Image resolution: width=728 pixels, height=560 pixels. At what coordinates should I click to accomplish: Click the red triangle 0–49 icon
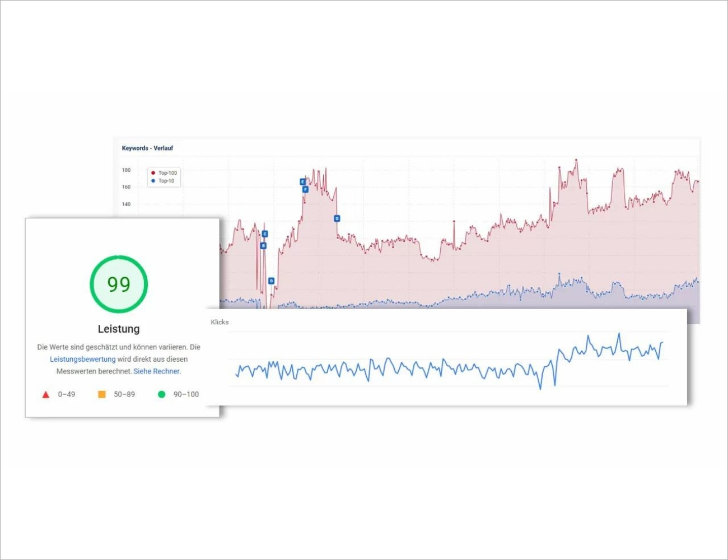[x=46, y=395]
